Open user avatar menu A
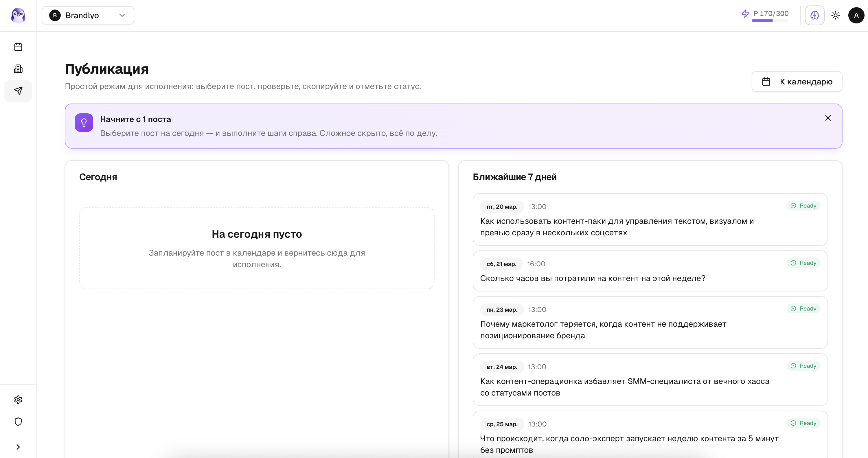 click(856, 16)
